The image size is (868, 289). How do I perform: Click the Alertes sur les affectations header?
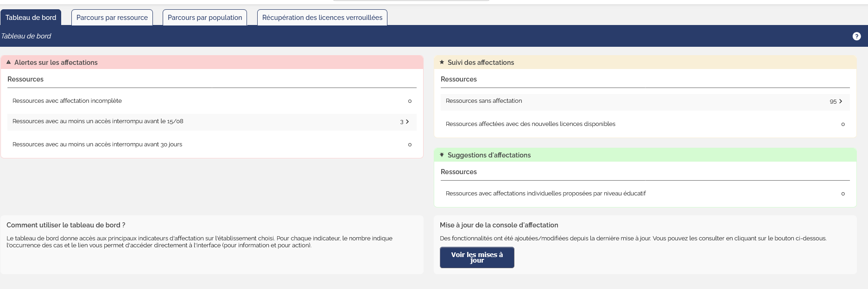[x=212, y=62]
